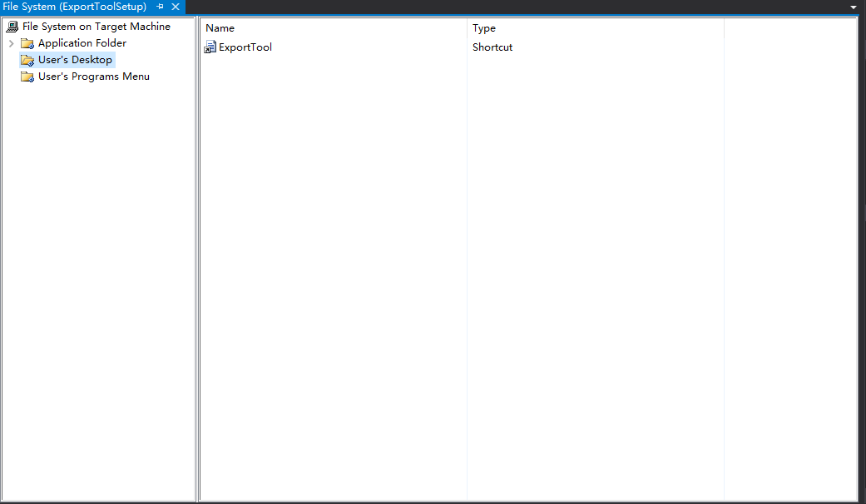This screenshot has width=866, height=504.
Task: Close the File System (ExportToolSetup) tab
Action: click(176, 7)
